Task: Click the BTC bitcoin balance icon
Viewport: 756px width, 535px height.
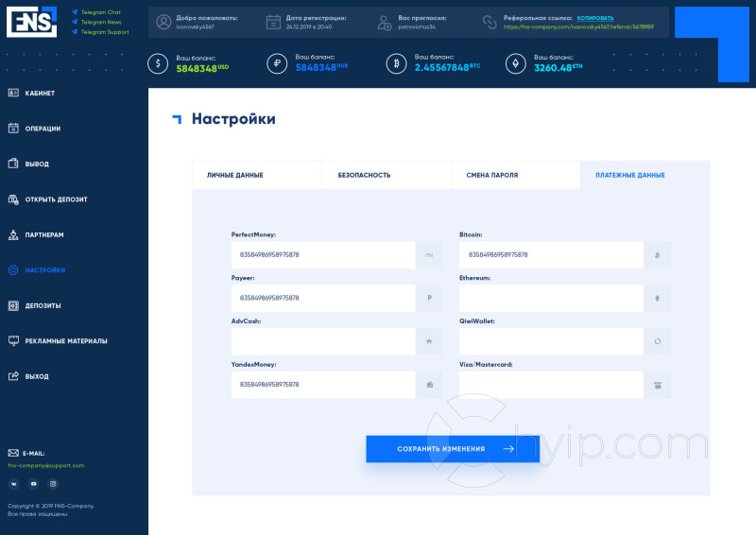Action: click(396, 63)
